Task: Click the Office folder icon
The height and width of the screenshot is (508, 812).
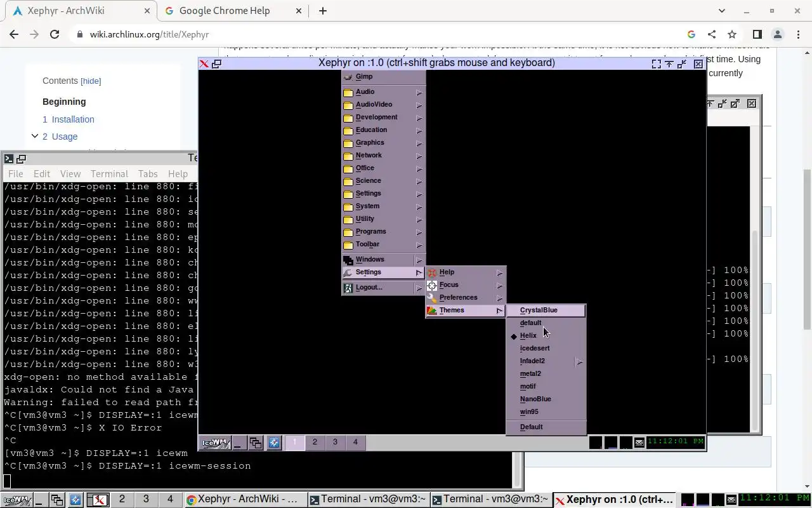Action: coord(348,168)
